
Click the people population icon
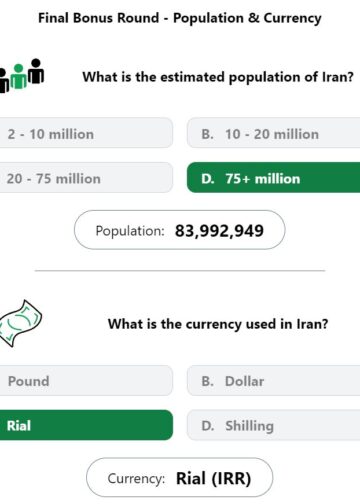click(x=22, y=76)
